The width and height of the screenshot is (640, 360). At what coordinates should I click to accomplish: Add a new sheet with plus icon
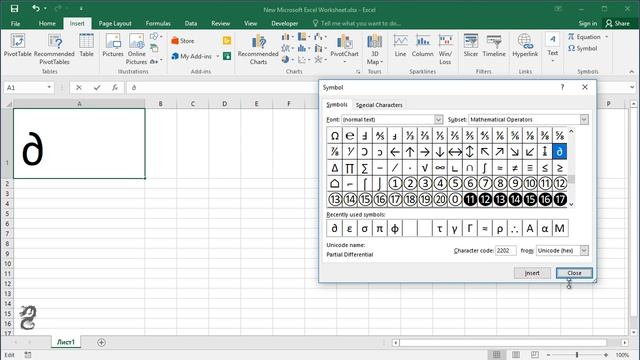coord(101,342)
